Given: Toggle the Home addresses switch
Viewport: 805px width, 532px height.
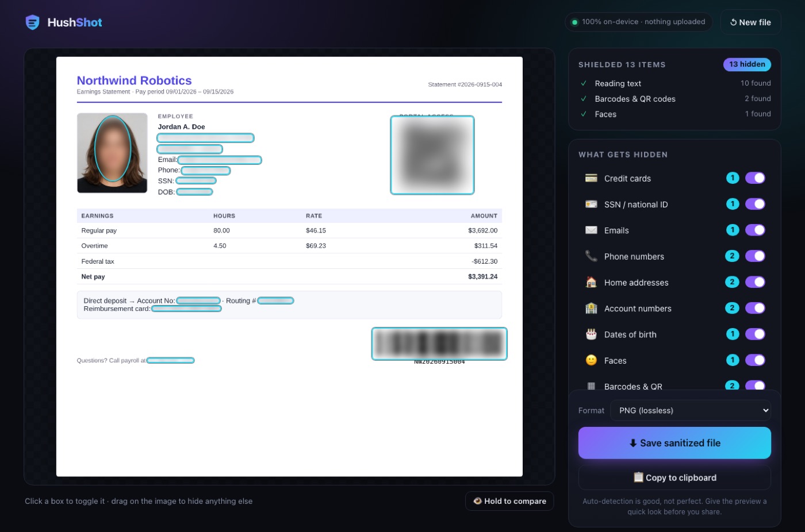Looking at the screenshot, I should tap(755, 282).
